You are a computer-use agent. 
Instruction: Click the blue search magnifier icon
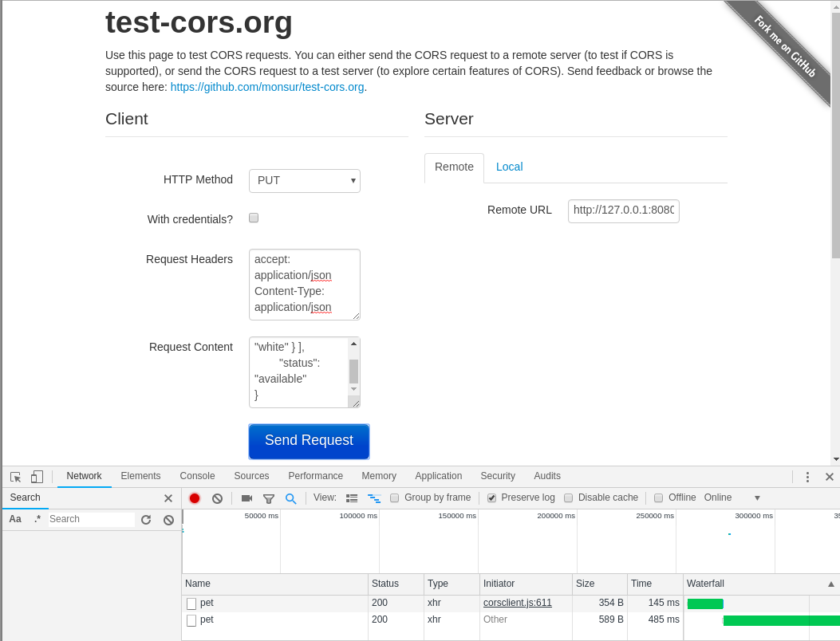click(291, 498)
